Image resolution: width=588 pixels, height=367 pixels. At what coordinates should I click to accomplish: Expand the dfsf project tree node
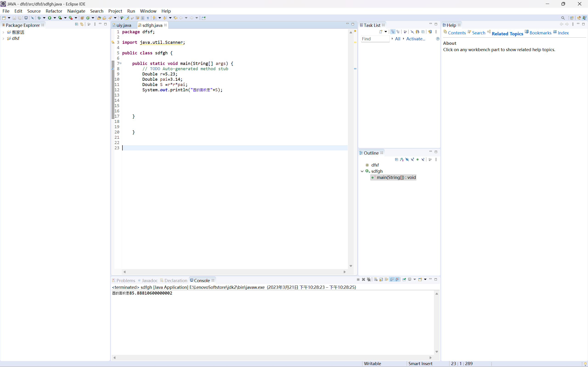[x=3, y=38]
